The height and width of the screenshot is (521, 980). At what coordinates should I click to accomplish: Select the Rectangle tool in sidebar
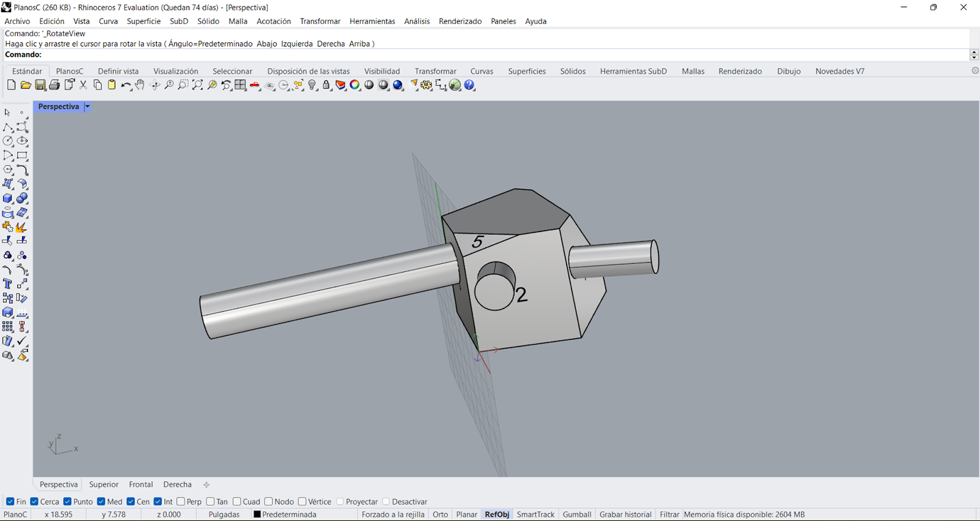point(23,156)
